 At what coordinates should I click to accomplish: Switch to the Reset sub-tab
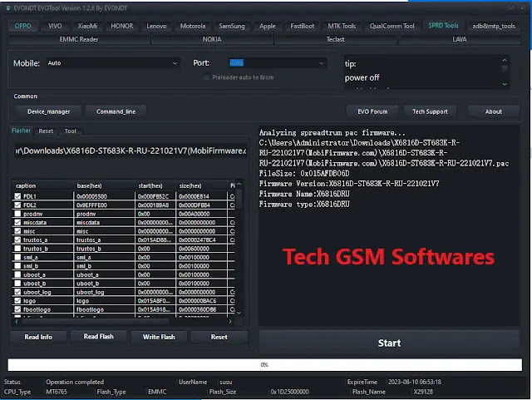46,131
